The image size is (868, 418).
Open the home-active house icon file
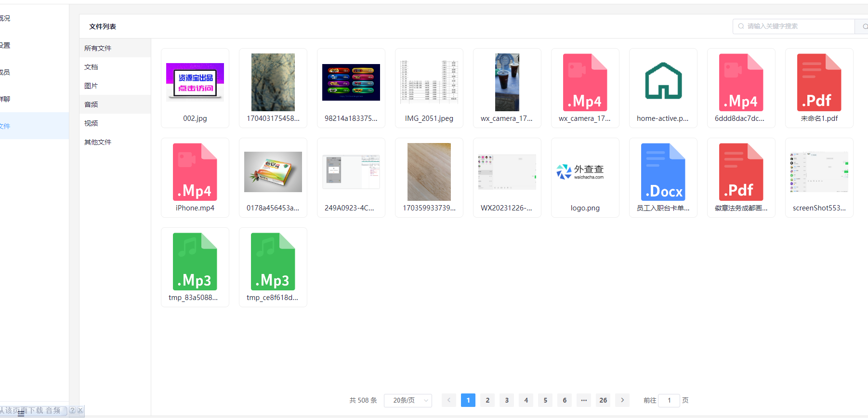pos(663,82)
